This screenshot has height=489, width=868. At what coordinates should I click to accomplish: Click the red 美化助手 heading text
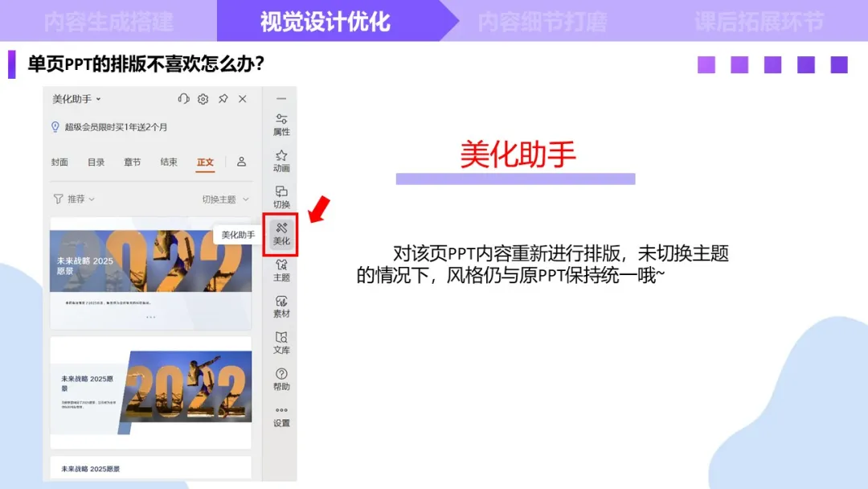(x=518, y=154)
